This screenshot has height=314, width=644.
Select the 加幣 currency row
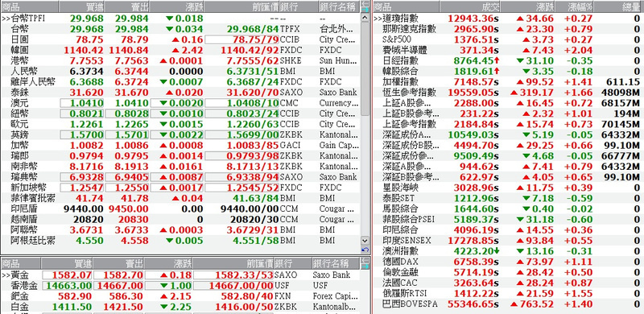coord(180,145)
